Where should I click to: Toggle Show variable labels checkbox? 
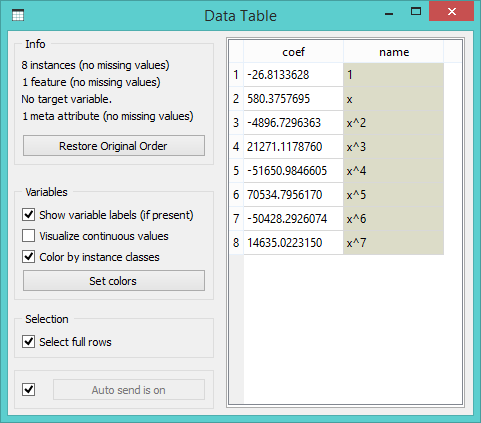point(29,215)
